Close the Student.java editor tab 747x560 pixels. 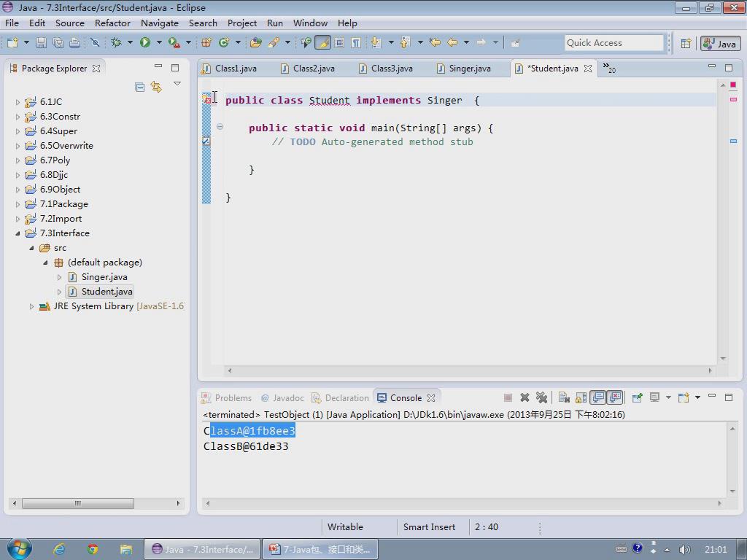(588, 69)
